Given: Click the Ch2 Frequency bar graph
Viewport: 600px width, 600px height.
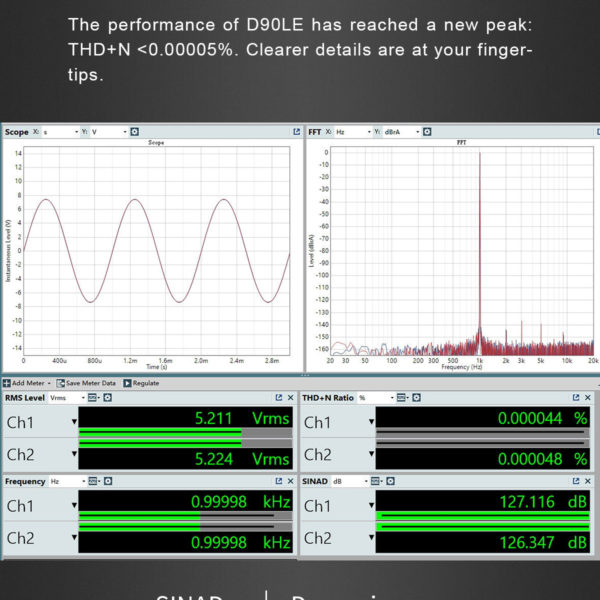Looking at the screenshot, I should (185, 527).
